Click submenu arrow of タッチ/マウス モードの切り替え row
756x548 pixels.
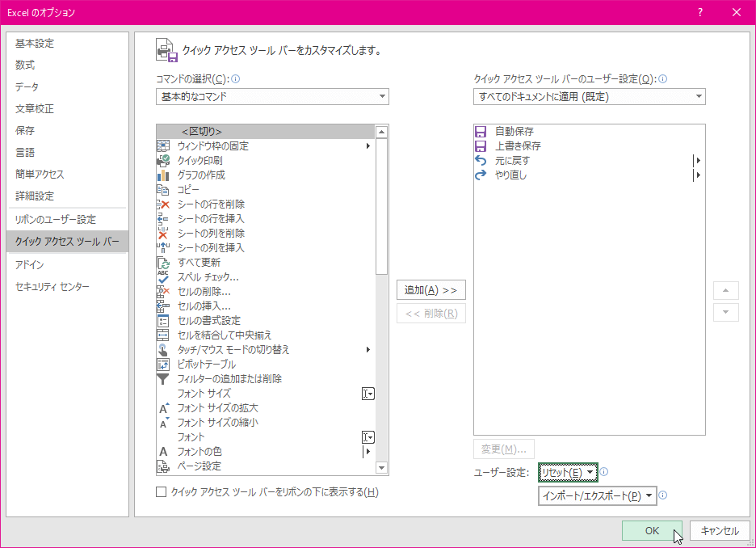368,349
